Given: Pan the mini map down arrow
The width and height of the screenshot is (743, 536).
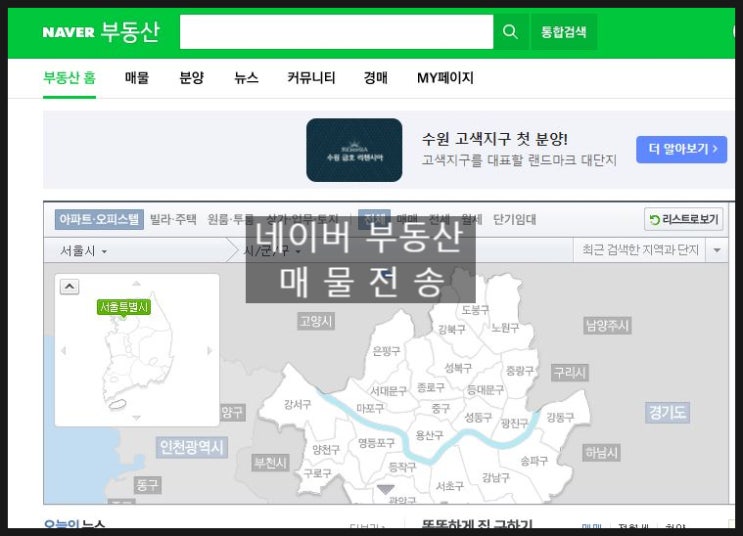Looking at the screenshot, I should click(136, 418).
